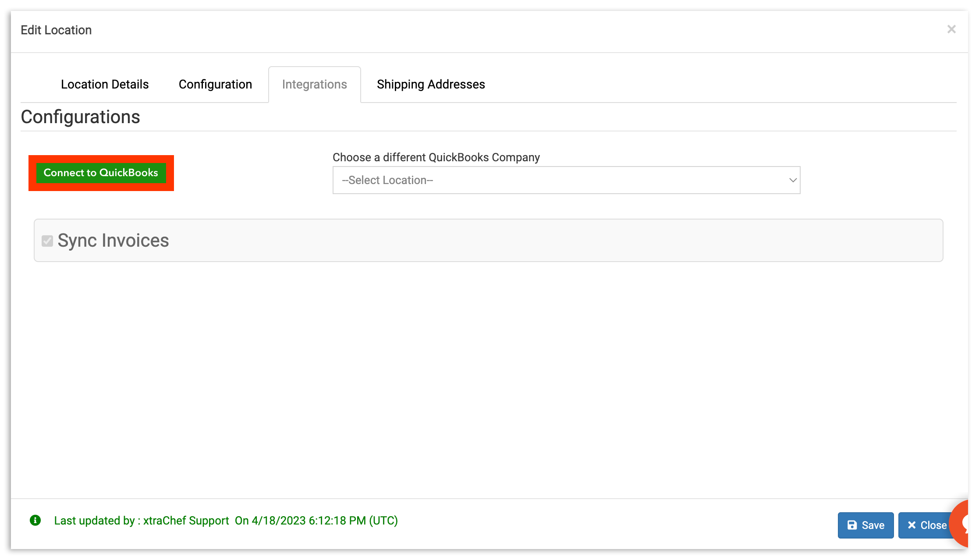
Task: Click the X icon on the Close button
Action: tap(912, 525)
